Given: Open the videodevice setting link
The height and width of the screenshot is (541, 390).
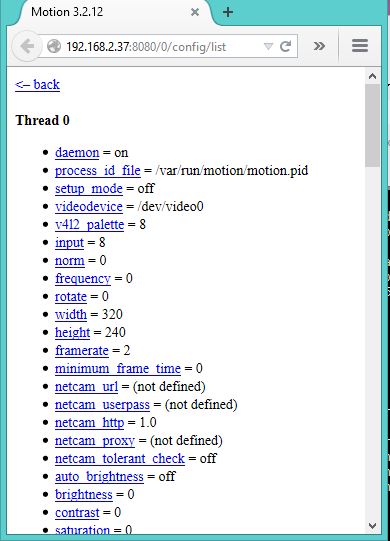Looking at the screenshot, I should click(x=89, y=206).
